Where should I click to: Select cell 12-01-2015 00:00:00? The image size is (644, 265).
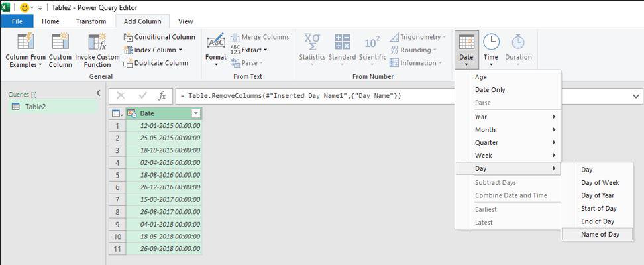click(x=164, y=126)
